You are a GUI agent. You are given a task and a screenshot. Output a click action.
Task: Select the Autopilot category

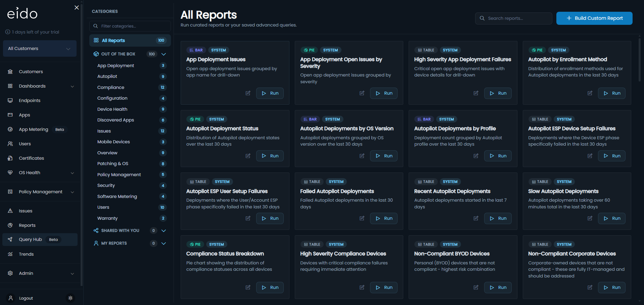[130, 77]
